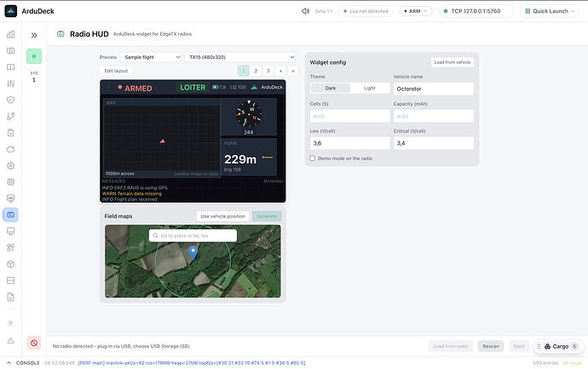Image resolution: width=588 pixels, height=369 pixels.
Task: Click the Generate field maps button
Action: point(267,216)
